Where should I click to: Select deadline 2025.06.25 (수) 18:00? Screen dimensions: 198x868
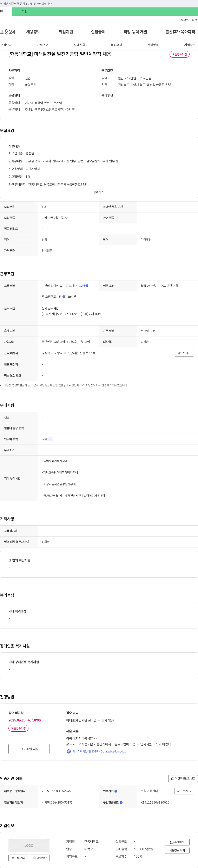[x=25, y=720]
